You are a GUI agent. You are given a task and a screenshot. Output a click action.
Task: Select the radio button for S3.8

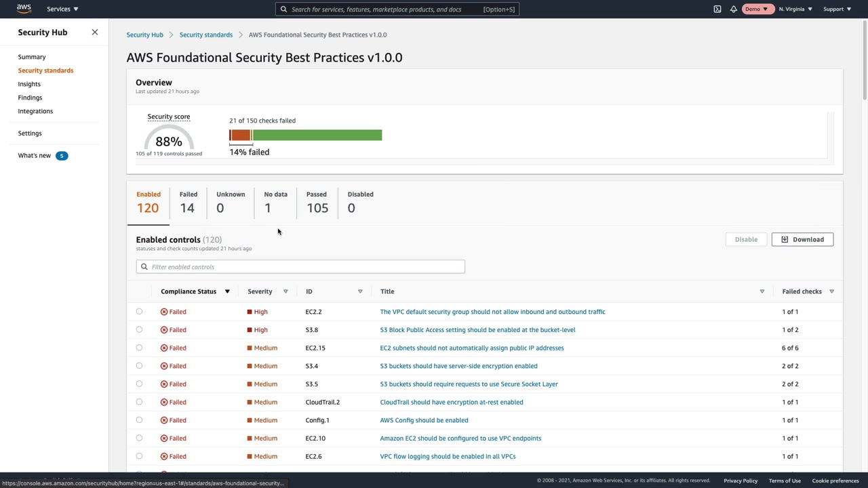(139, 330)
